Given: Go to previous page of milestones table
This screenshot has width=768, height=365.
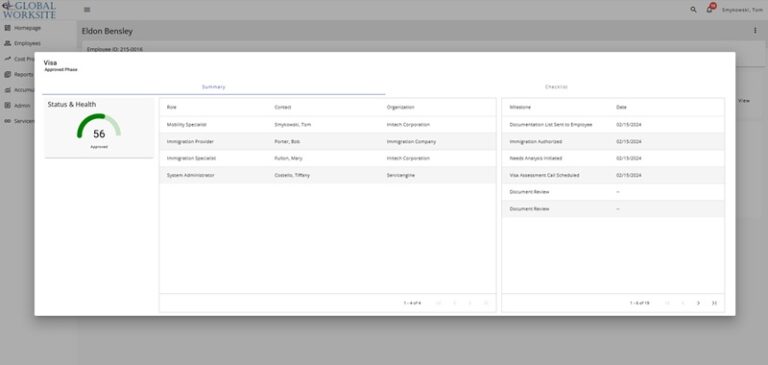Looking at the screenshot, I should tap(683, 303).
